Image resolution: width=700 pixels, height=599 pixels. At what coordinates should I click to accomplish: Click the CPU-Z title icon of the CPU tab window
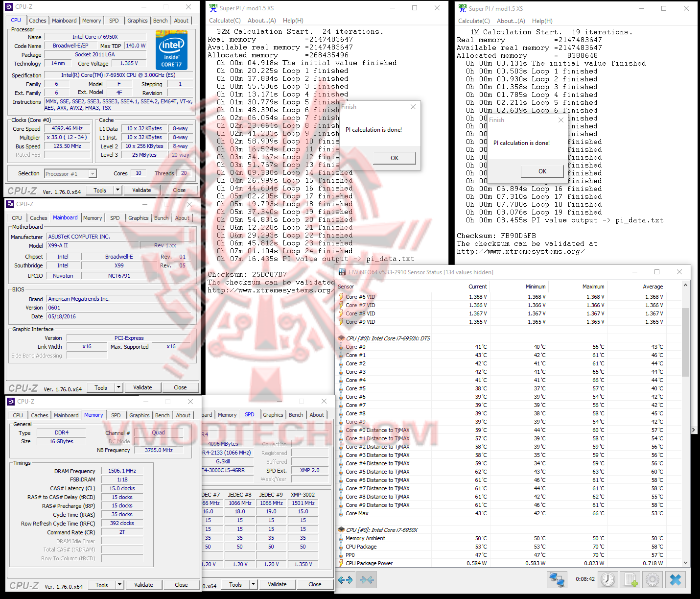click(x=9, y=7)
